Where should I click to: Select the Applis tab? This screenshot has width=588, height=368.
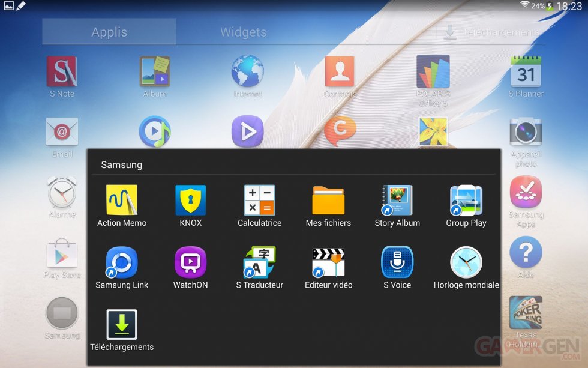[108, 32]
